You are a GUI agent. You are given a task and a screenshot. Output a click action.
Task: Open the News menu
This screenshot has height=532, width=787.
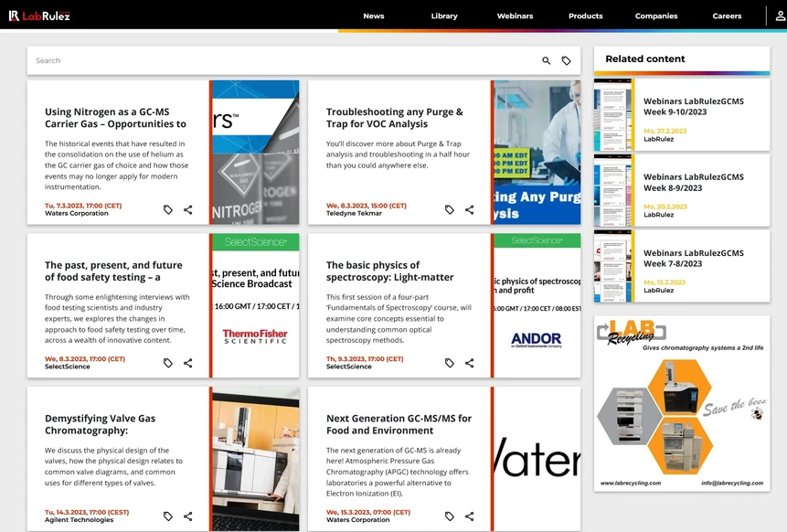point(374,16)
